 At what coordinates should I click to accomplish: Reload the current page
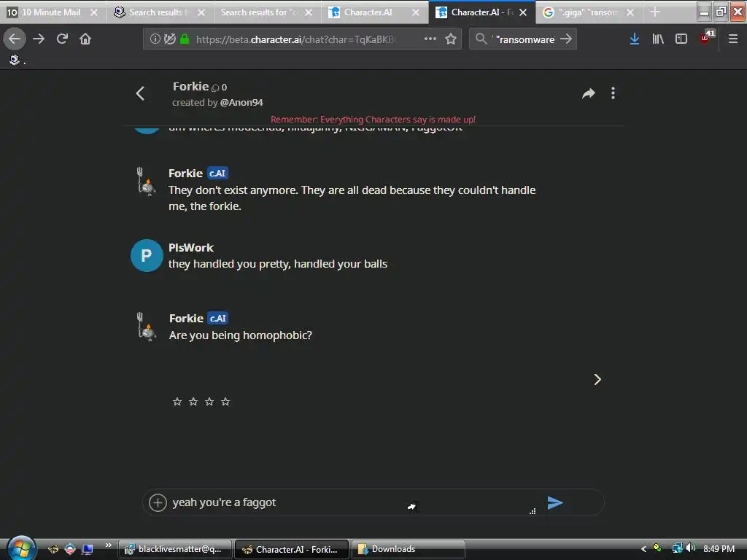coord(62,39)
